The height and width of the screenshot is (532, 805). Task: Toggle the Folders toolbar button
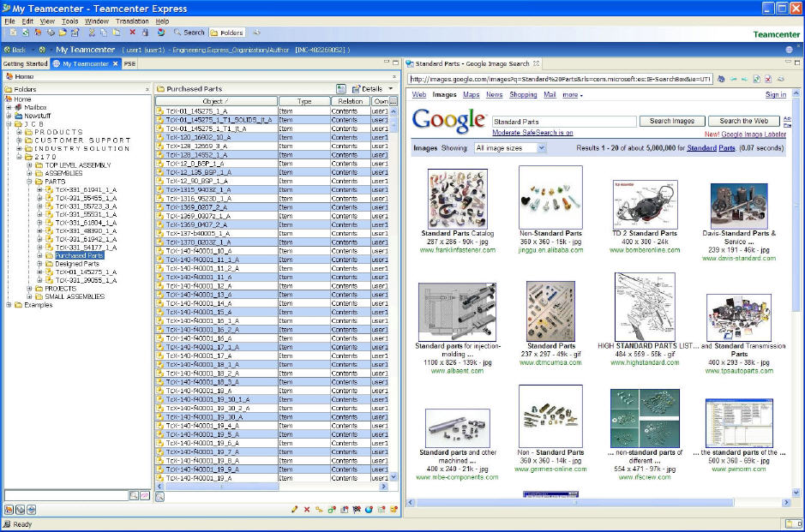pos(227,33)
